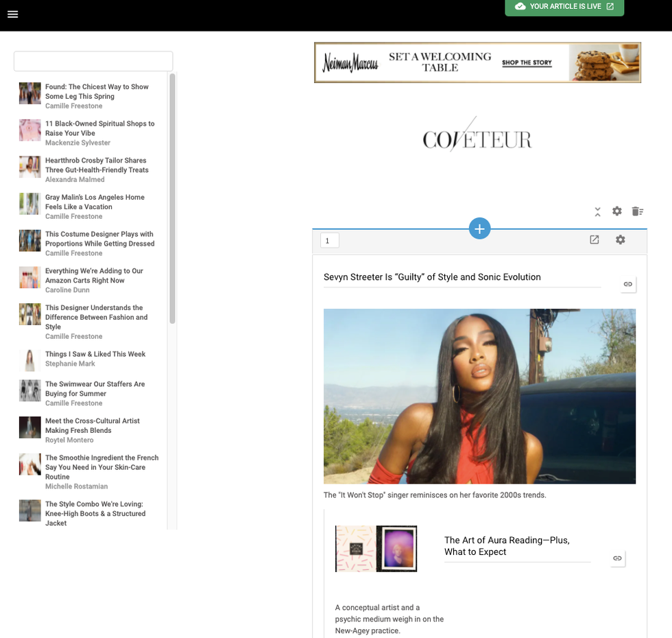The width and height of the screenshot is (672, 638).
Task: Click the delete all sweep icon
Action: [x=637, y=211]
